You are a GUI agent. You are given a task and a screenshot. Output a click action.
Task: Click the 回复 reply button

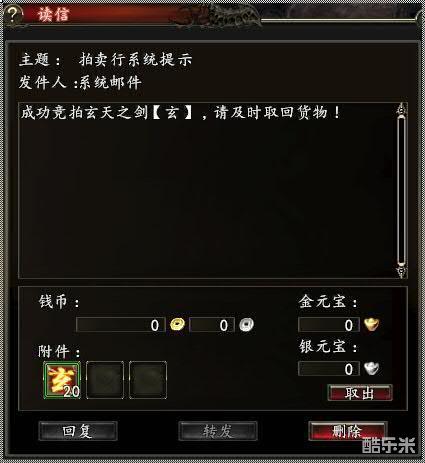click(x=78, y=431)
